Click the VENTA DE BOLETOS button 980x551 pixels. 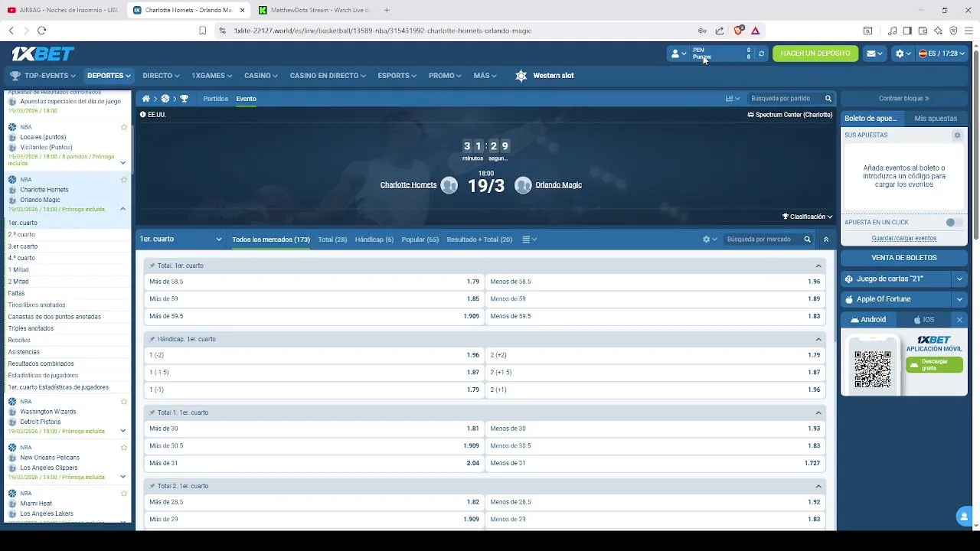click(x=904, y=258)
